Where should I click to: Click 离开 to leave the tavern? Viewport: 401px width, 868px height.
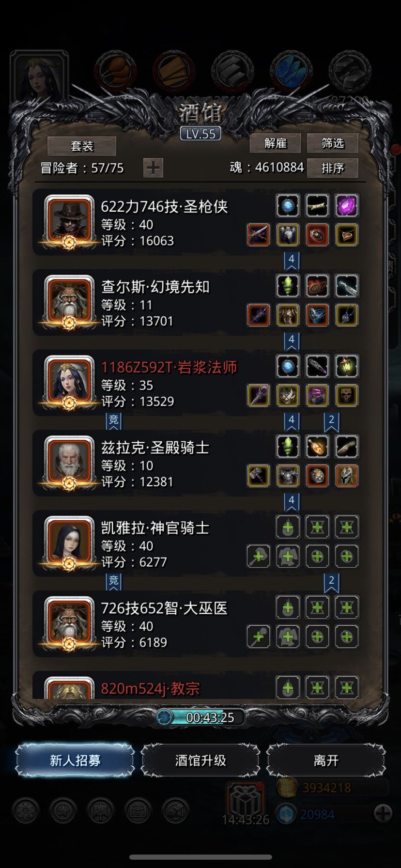pos(326,760)
